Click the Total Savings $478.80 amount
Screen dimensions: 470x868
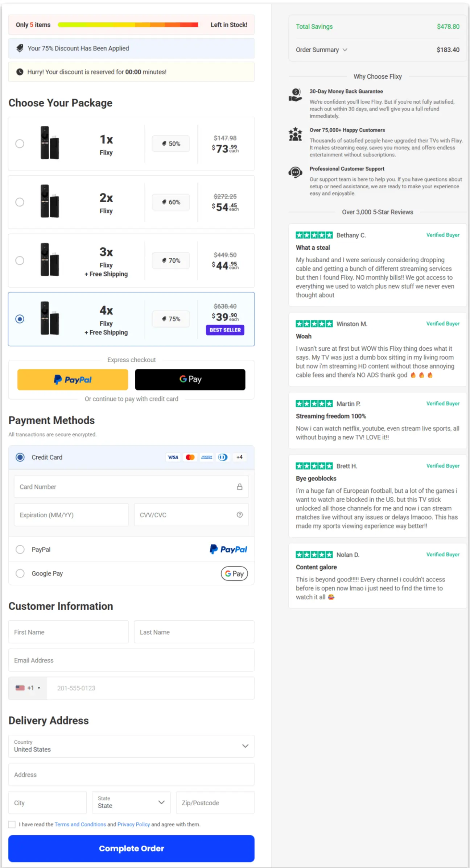pos(448,26)
